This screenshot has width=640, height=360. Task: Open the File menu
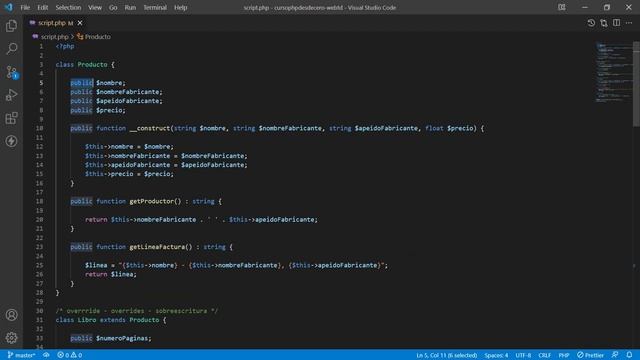[25, 7]
